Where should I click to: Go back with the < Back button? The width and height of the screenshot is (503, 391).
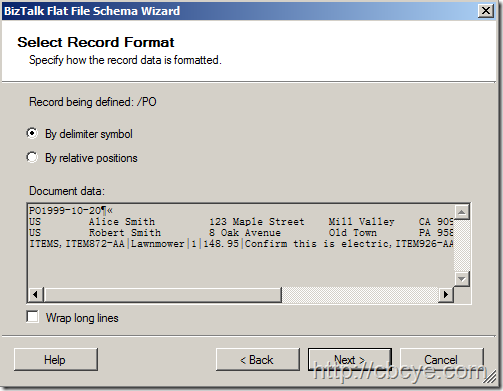[x=258, y=359]
